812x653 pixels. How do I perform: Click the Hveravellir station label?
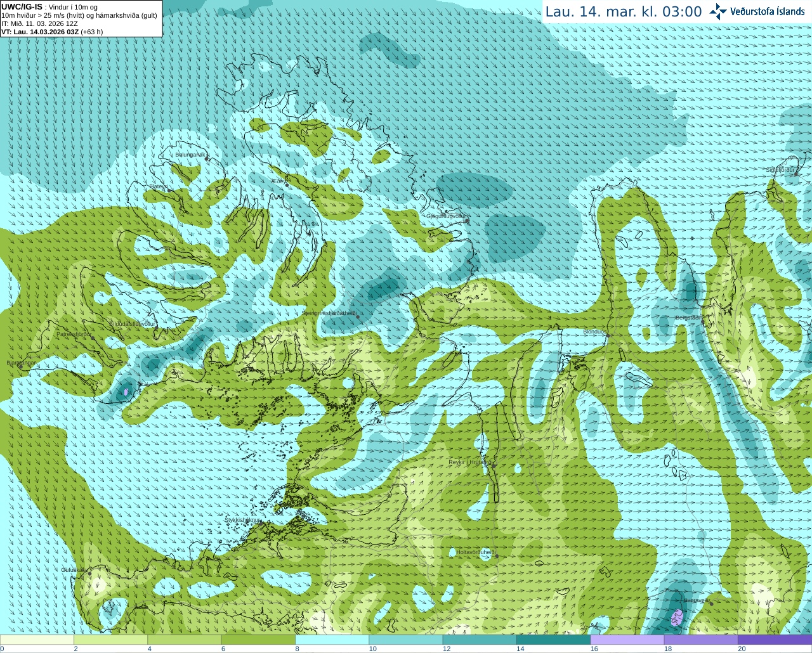tap(696, 600)
